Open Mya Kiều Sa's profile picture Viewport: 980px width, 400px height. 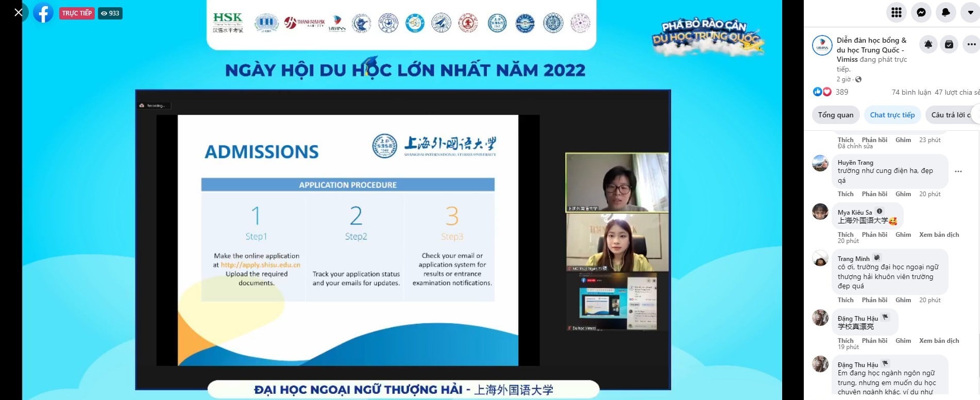(820, 212)
